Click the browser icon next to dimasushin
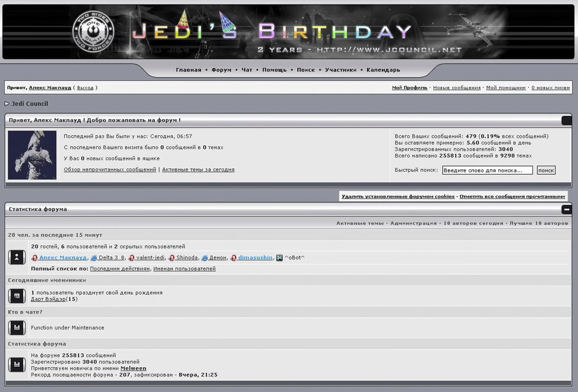The height and width of the screenshot is (392, 578). tap(233, 257)
